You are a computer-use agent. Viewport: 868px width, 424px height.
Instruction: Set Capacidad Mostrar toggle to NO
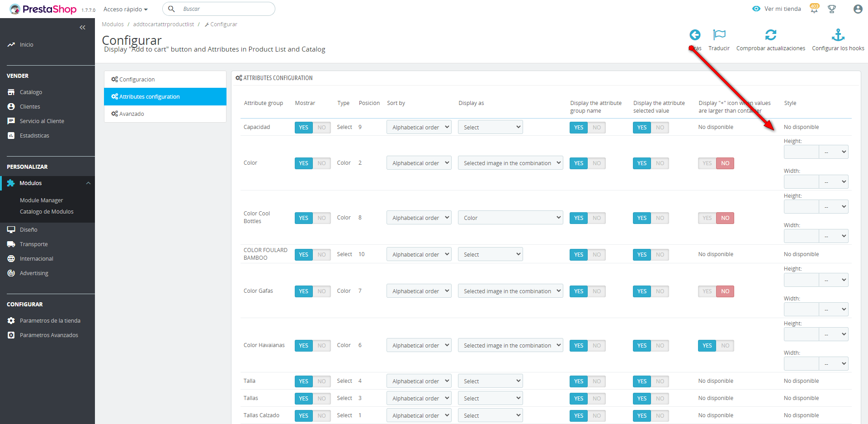[321, 128]
